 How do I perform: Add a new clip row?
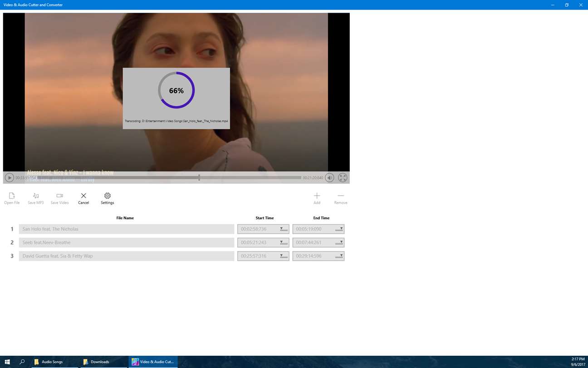click(317, 198)
